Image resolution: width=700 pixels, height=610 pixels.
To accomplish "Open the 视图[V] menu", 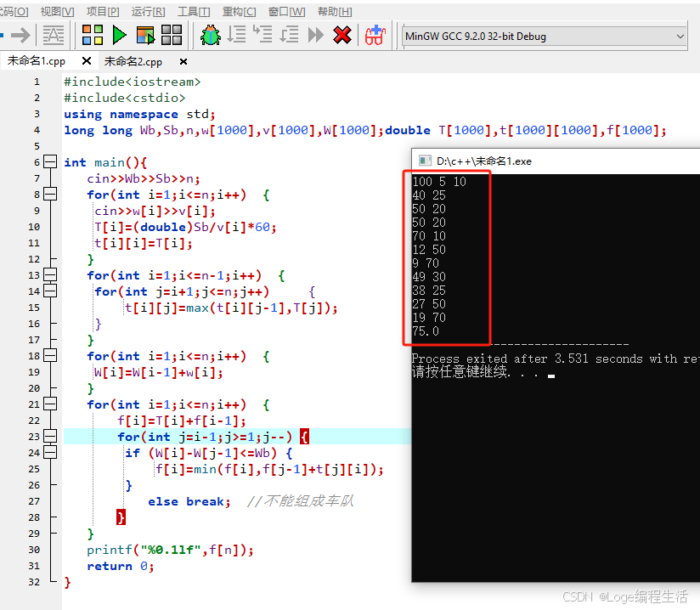I will [x=57, y=12].
